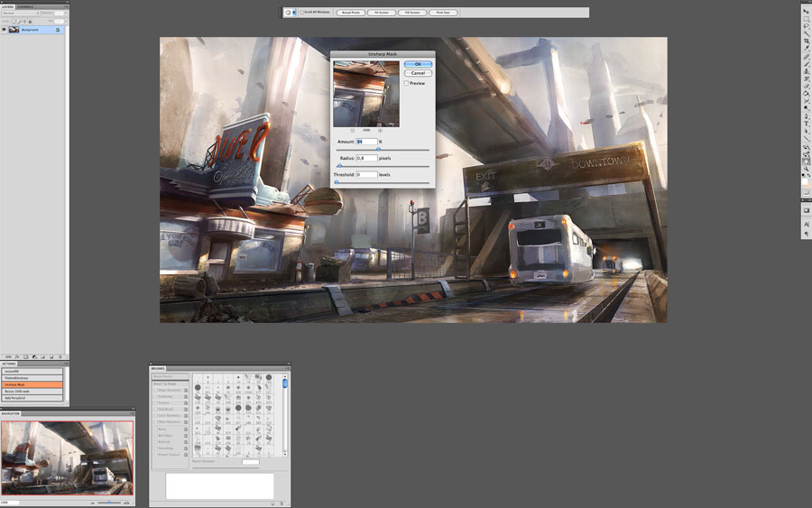Viewport: 812px width, 508px height.
Task: Select the Layers tab
Action: point(8,6)
